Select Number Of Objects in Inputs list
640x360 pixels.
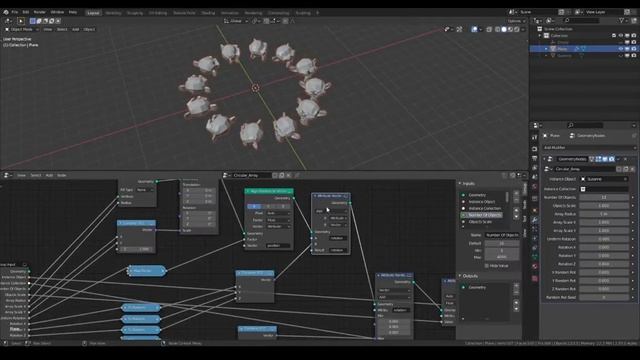click(x=485, y=215)
